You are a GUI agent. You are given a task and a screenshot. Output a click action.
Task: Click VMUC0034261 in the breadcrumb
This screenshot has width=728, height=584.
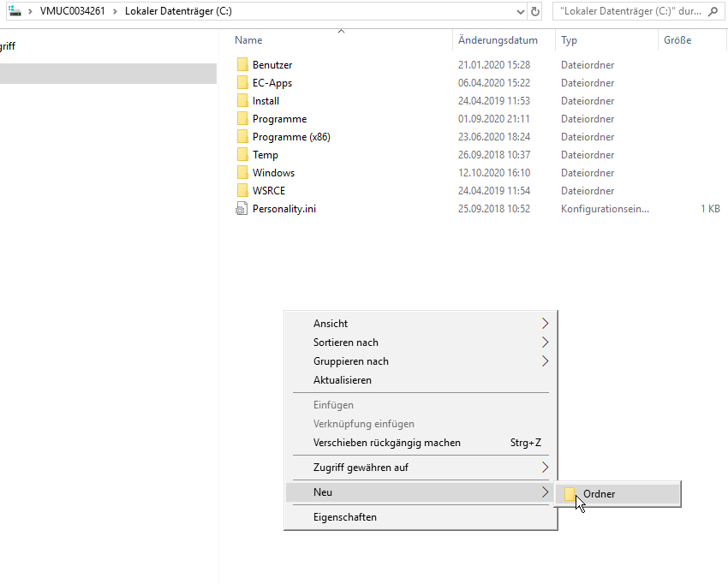[73, 11]
